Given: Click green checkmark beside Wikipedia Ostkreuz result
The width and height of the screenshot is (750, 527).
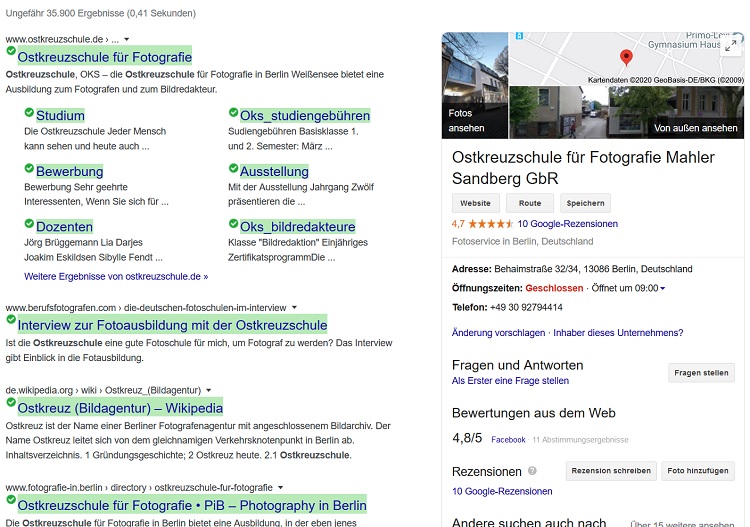Looking at the screenshot, I should coord(11,403).
